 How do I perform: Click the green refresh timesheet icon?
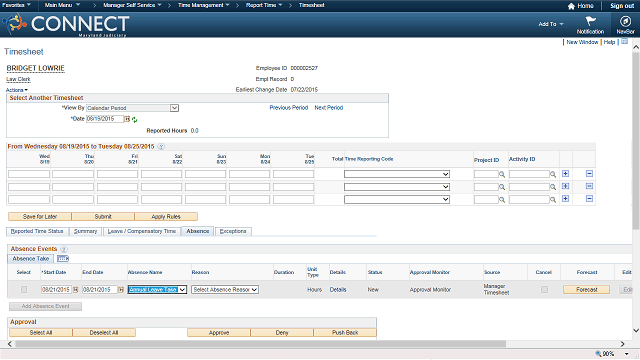134,120
